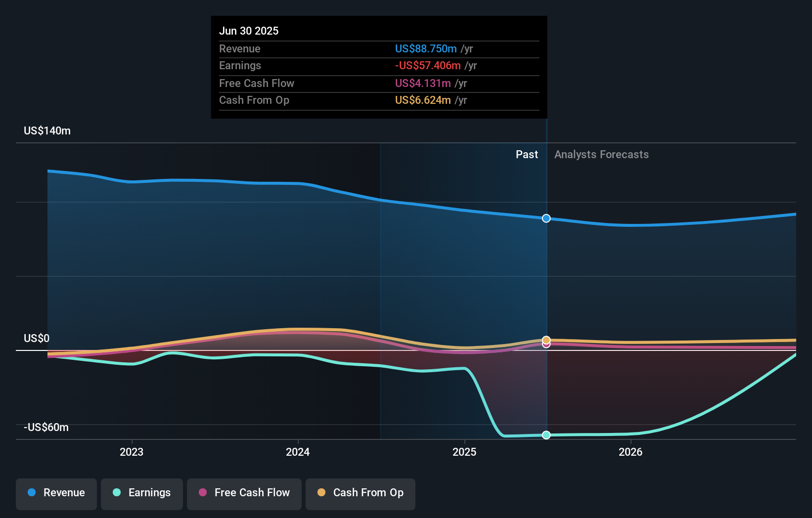Viewport: 812px width, 518px height.
Task: Switch to the Past period view
Action: [x=527, y=154]
